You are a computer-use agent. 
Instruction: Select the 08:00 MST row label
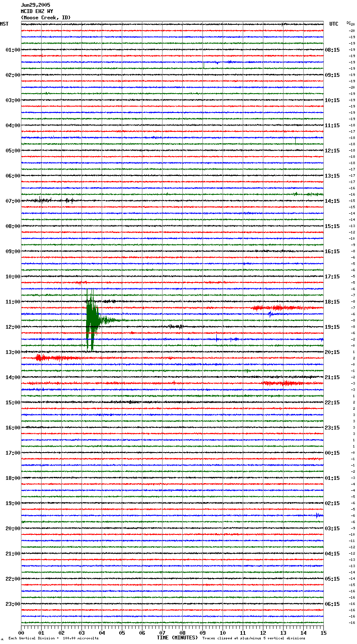[x=13, y=226]
